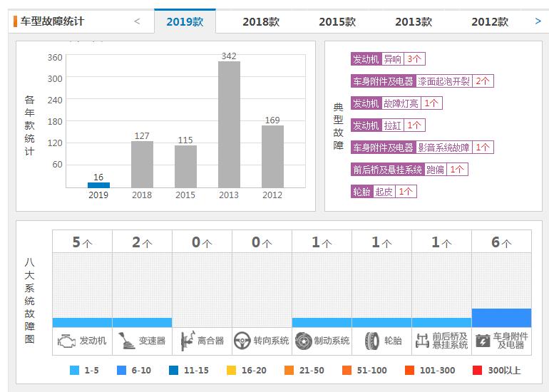
Task: Show more model years with right arrow
Action: pyautogui.click(x=538, y=21)
